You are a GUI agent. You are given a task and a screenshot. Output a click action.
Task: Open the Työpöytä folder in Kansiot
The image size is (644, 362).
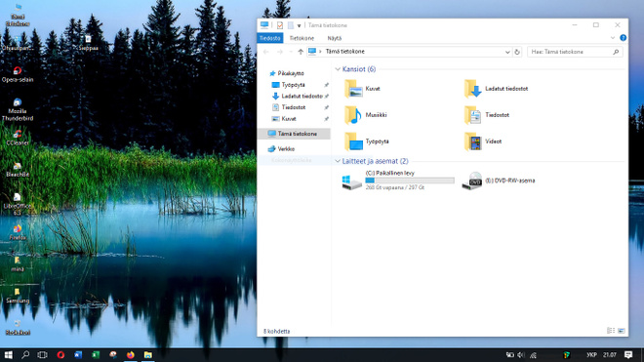tap(367, 141)
